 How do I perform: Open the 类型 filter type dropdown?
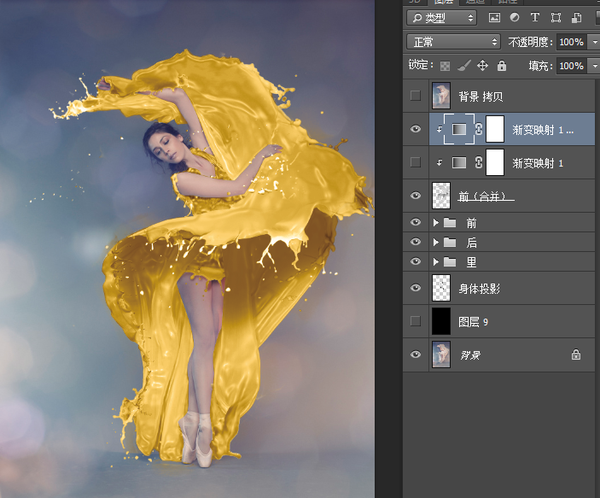pos(441,17)
